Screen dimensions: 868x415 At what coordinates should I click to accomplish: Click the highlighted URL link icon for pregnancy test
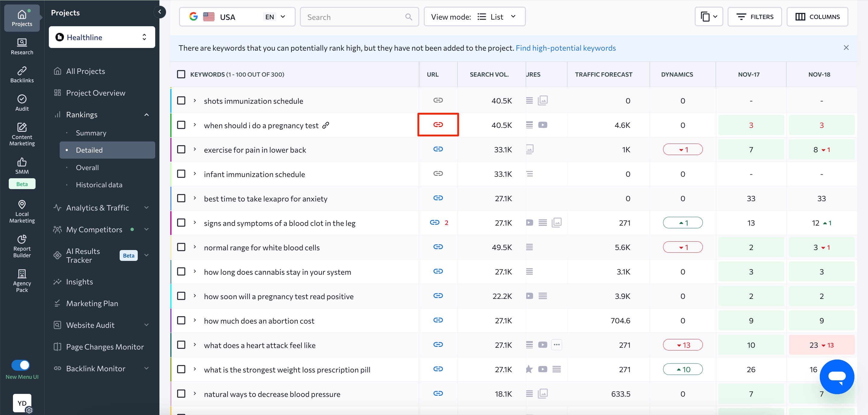438,124
